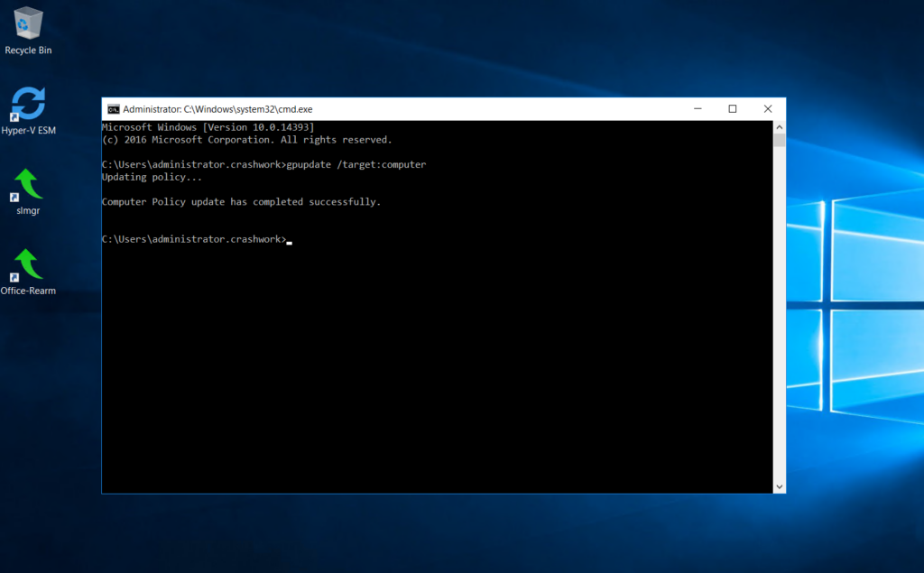Open the Recycle Bin
The height and width of the screenshot is (573, 924).
(x=27, y=27)
